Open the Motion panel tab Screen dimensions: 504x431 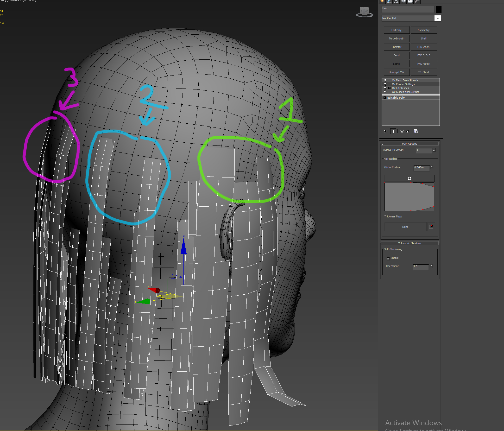coord(403,1)
